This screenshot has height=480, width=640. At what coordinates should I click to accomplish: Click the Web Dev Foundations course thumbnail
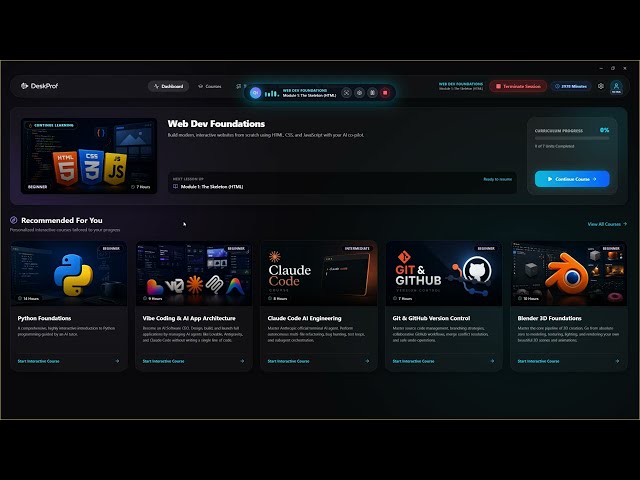89,156
